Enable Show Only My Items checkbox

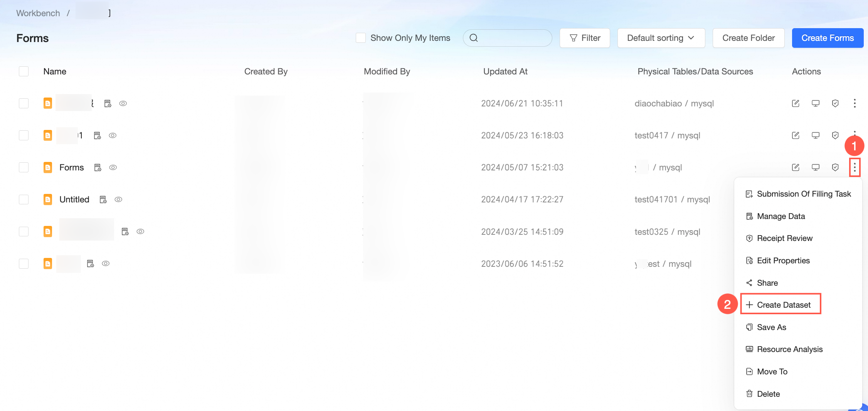coord(361,38)
